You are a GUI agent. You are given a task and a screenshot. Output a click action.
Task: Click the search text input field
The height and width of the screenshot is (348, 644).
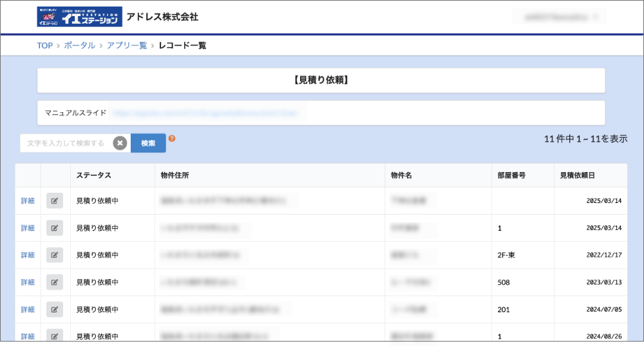66,143
